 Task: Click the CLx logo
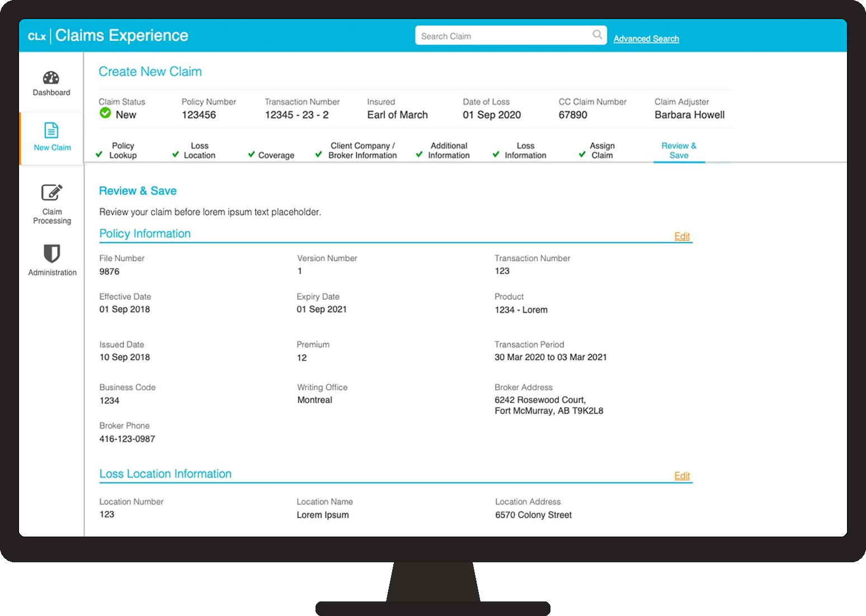pyautogui.click(x=37, y=36)
